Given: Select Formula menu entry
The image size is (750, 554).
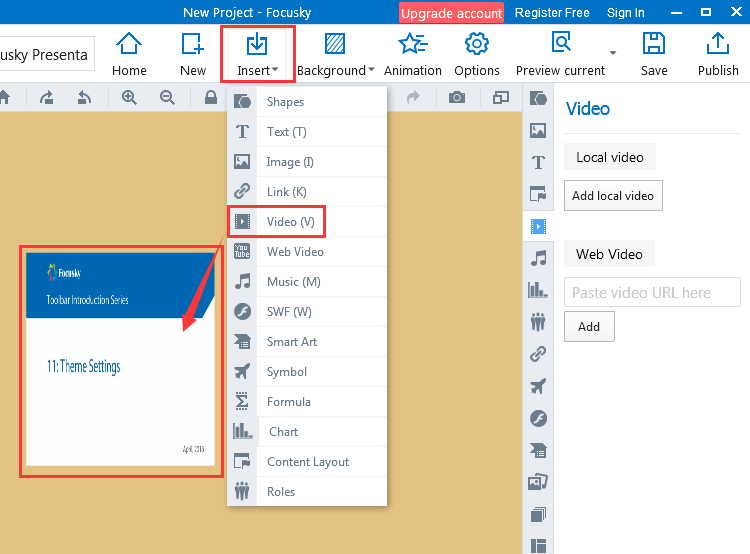Looking at the screenshot, I should pos(307,402).
